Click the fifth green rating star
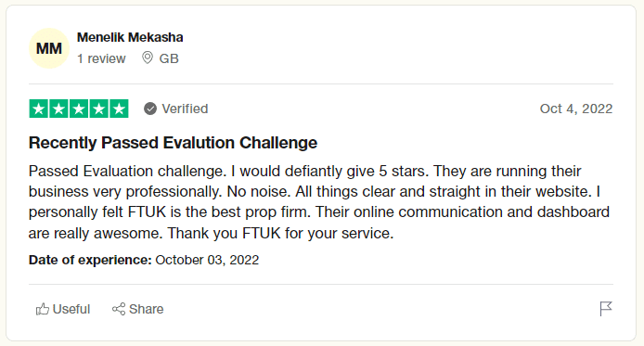 point(119,109)
